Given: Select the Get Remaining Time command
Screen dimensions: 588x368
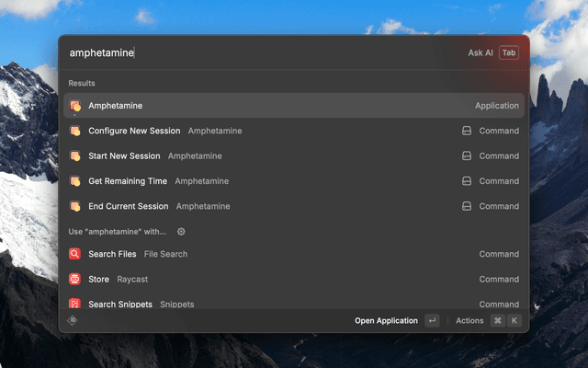Looking at the screenshot, I should pyautogui.click(x=294, y=181).
